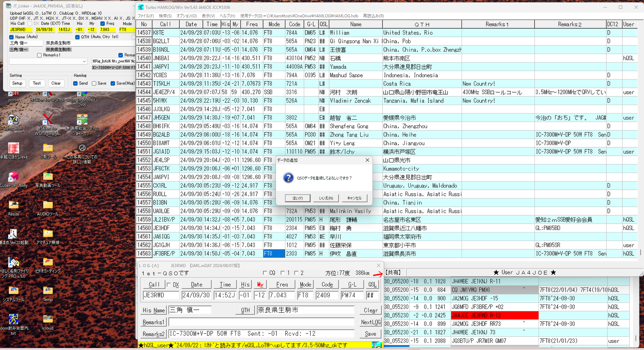Open the アマチュア無線 folder

48,237
